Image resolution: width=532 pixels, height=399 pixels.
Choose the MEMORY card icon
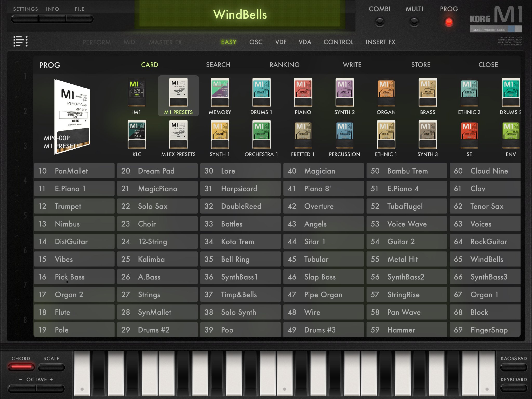point(220,96)
